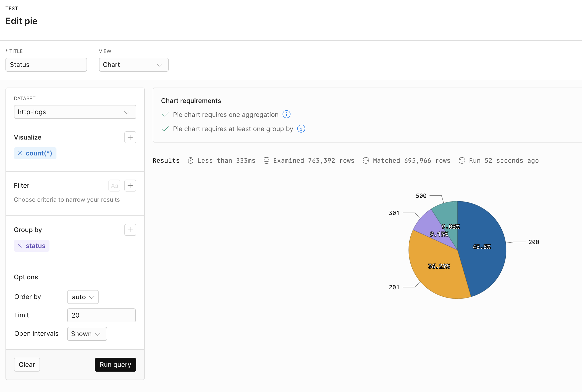Add a new aggregation in Visualize
The height and width of the screenshot is (392, 582).
130,137
